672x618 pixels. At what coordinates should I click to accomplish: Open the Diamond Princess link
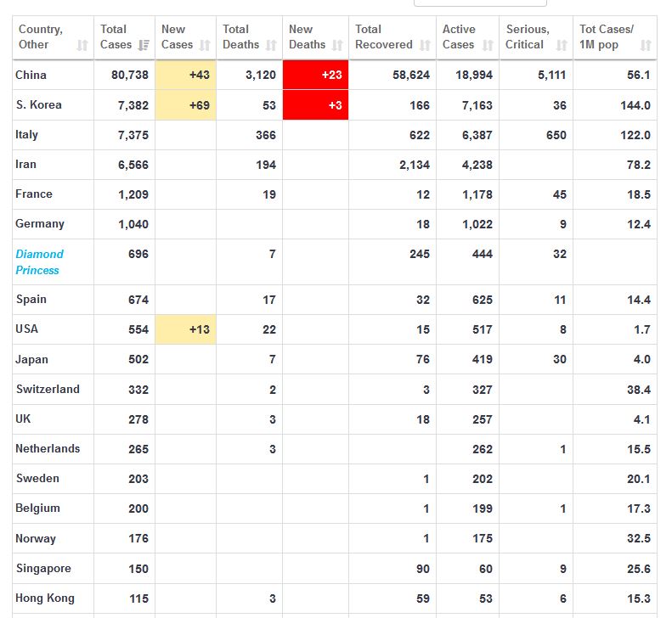point(39,261)
